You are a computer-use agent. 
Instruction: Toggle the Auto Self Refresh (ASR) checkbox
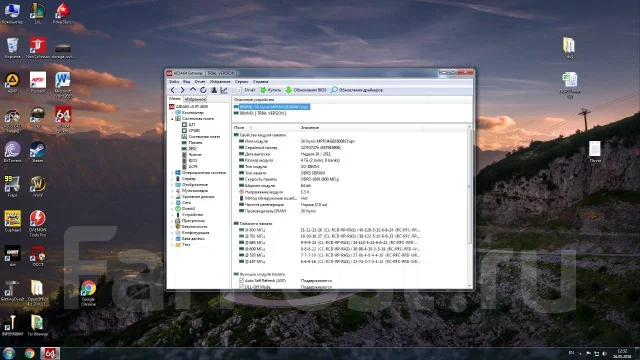point(241,281)
